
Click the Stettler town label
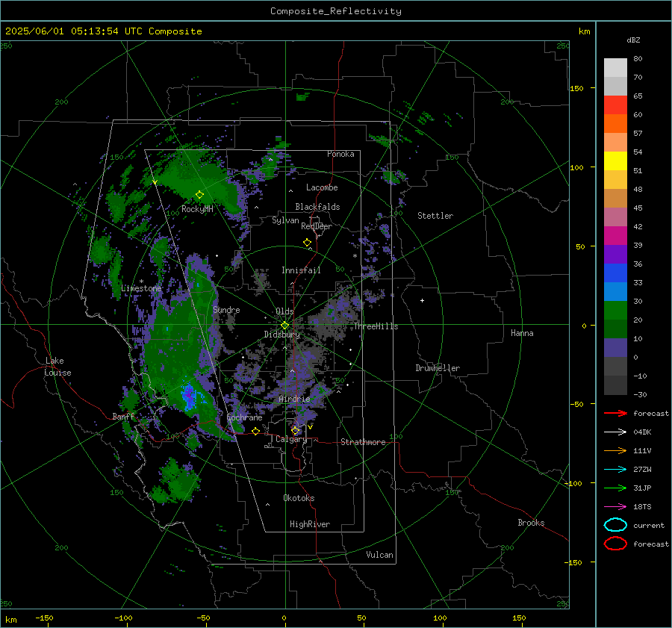click(435, 216)
